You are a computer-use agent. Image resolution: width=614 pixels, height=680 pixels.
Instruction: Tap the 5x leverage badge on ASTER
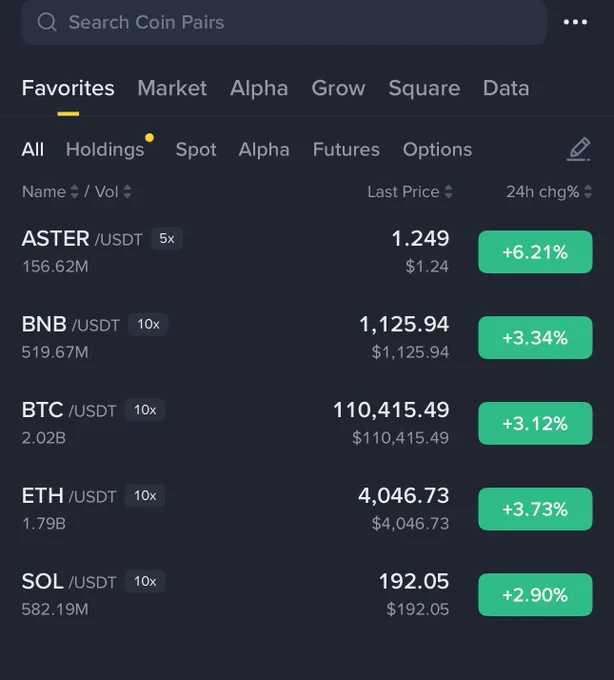167,239
